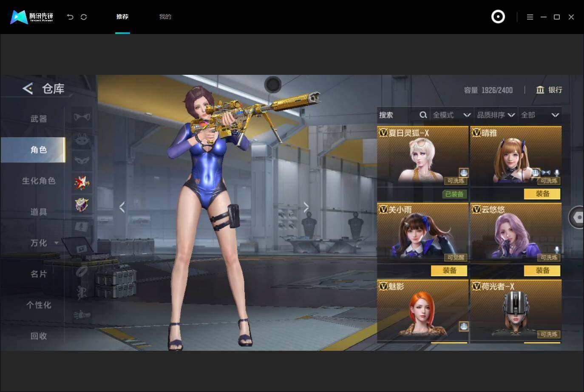Click the search magnifier icon
The height and width of the screenshot is (392, 584).
pyautogui.click(x=423, y=115)
